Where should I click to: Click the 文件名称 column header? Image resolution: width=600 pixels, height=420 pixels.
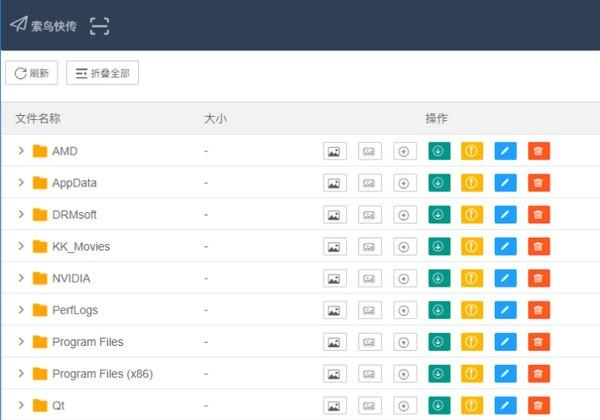[x=38, y=119]
